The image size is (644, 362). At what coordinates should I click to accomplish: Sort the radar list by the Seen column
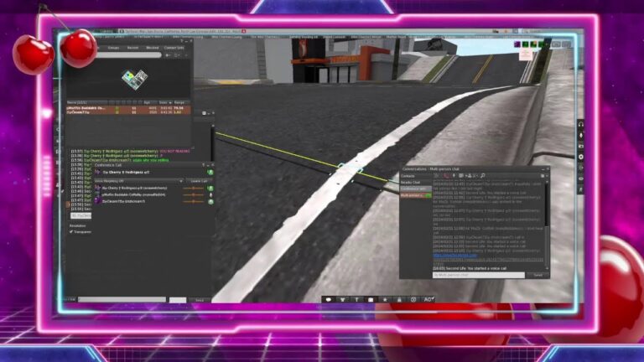coord(164,102)
